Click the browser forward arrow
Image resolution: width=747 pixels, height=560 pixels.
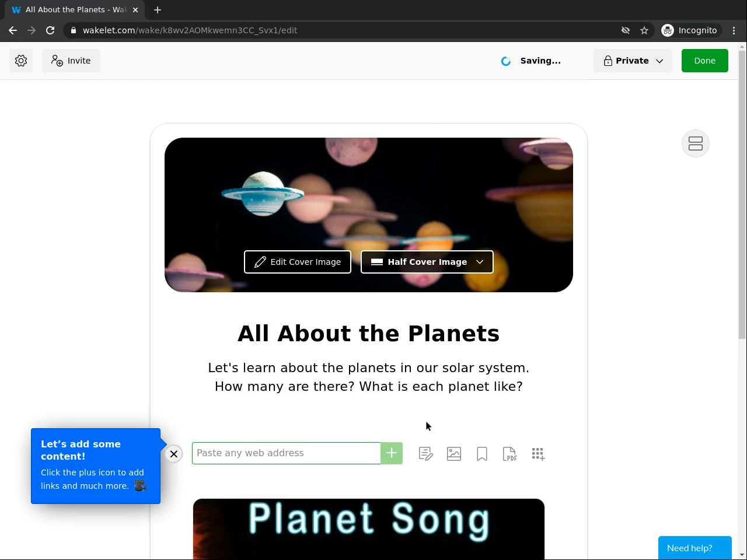click(32, 30)
